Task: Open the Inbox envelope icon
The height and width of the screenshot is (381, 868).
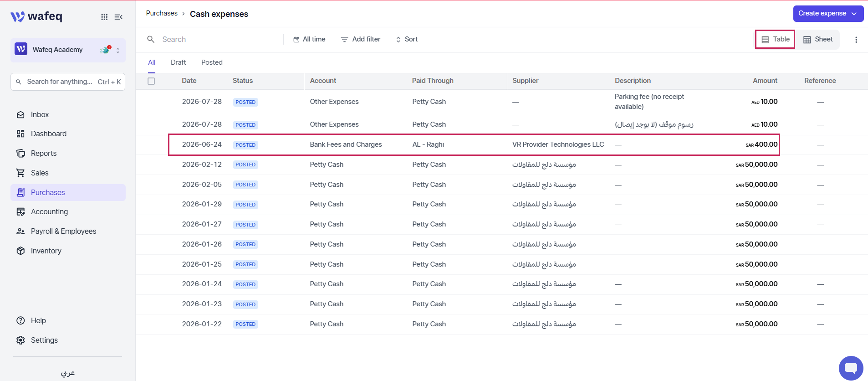Action: click(20, 115)
